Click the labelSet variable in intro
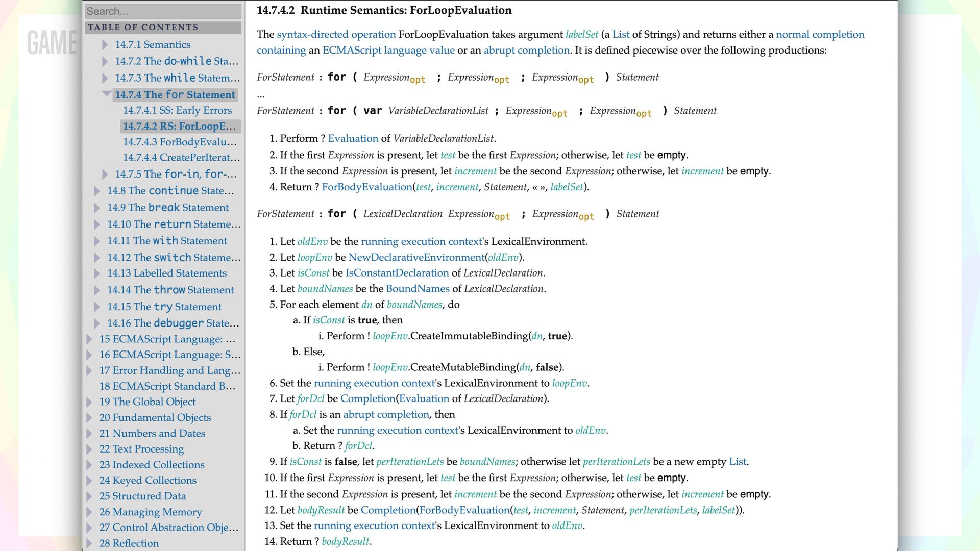This screenshot has width=980, height=551. tap(581, 34)
